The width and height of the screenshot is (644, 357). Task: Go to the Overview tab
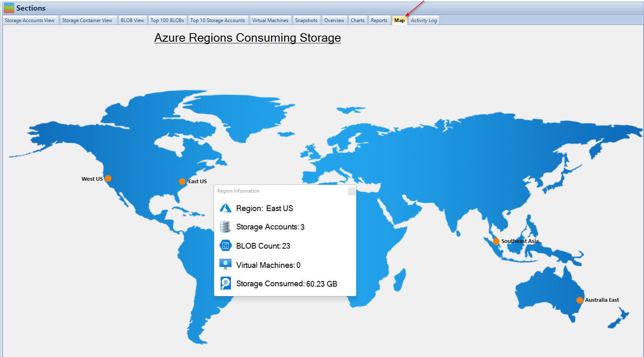334,20
